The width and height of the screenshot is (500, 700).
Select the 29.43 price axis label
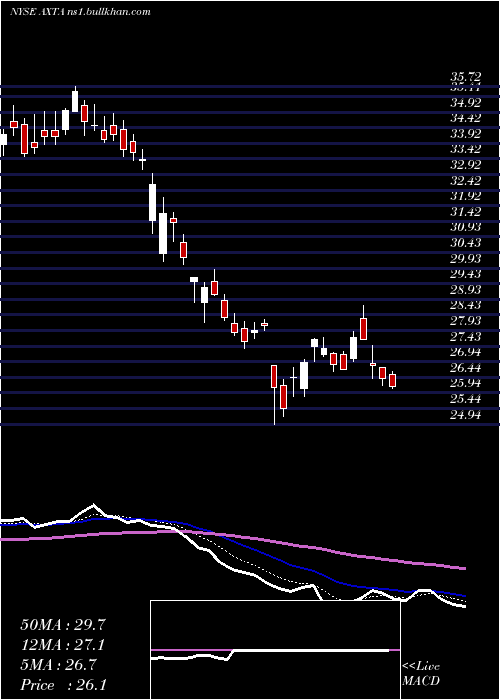coord(465,274)
